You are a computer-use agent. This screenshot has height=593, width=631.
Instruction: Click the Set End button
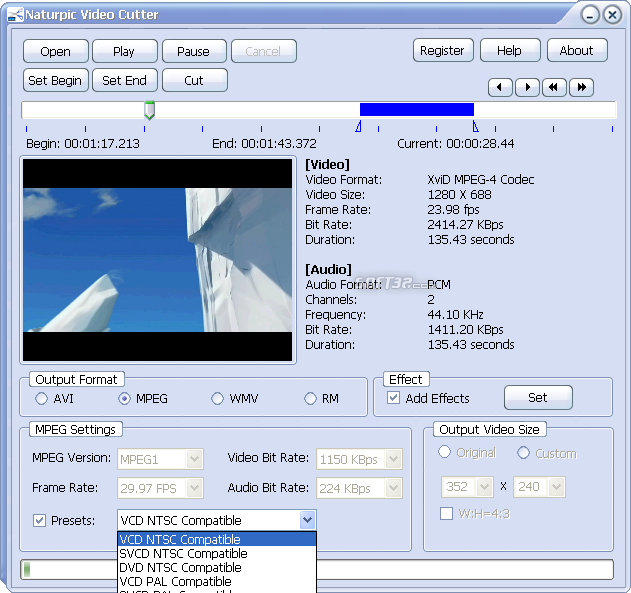pyautogui.click(x=124, y=80)
